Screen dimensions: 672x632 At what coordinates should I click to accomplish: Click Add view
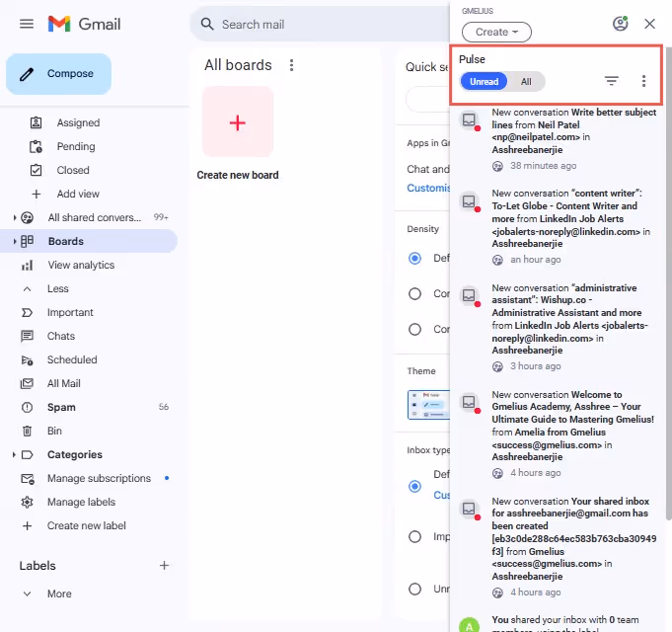[x=78, y=194]
